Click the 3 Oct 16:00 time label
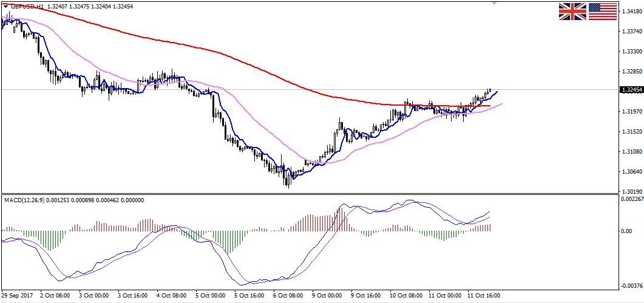 [133, 295]
